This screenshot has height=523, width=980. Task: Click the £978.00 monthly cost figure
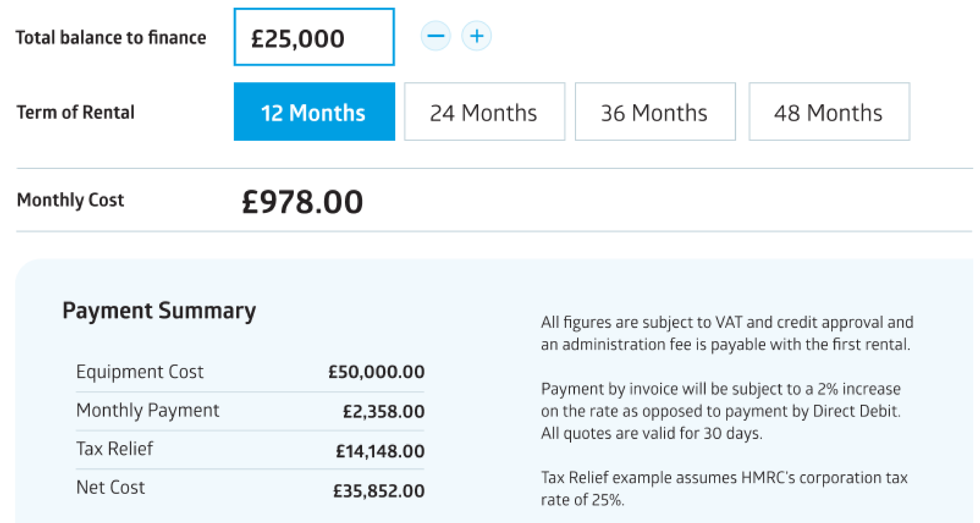pyautogui.click(x=302, y=202)
